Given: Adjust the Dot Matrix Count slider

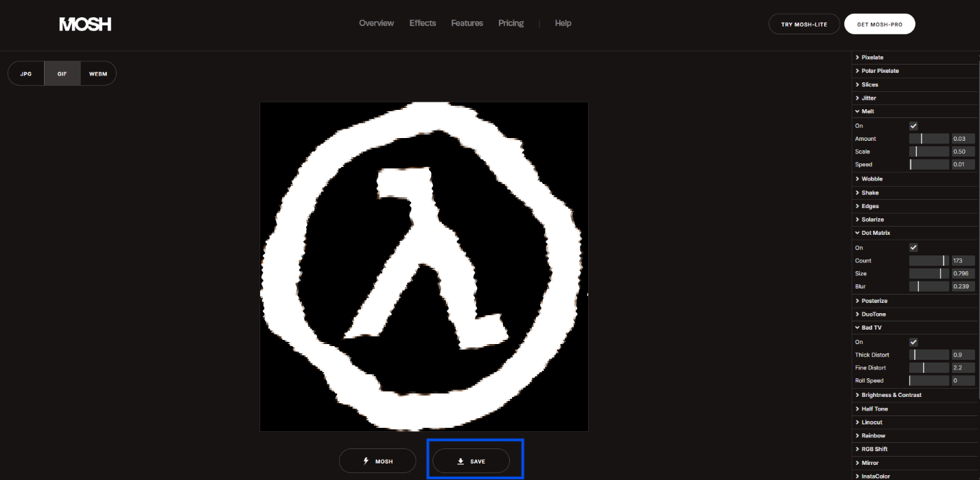Looking at the screenshot, I should point(929,261).
